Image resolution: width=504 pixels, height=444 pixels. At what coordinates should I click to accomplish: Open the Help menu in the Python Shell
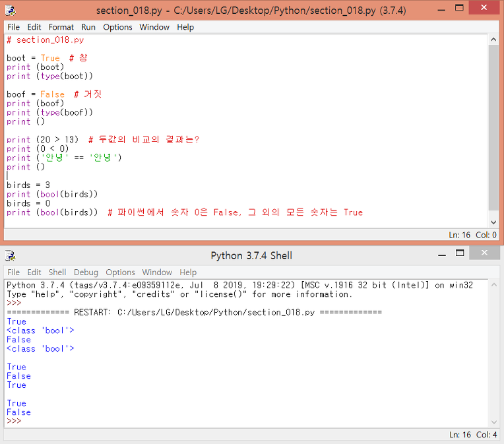(x=188, y=272)
